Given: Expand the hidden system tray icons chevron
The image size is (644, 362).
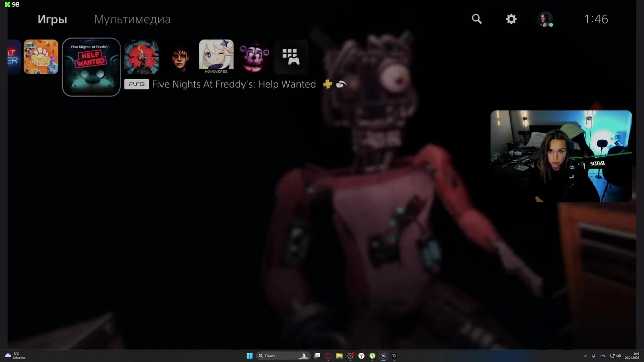Looking at the screenshot, I should coord(585,356).
